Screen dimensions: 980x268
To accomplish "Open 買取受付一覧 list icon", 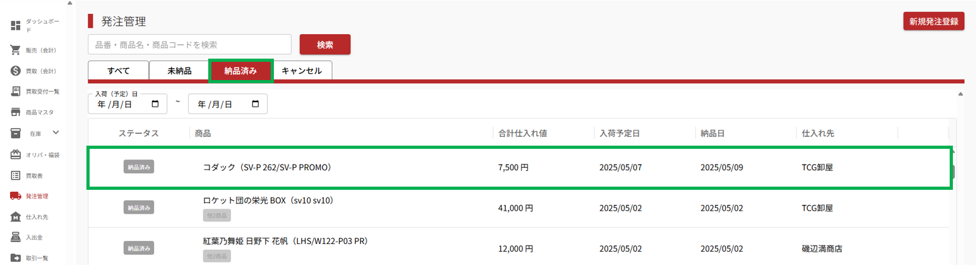I will [x=16, y=91].
